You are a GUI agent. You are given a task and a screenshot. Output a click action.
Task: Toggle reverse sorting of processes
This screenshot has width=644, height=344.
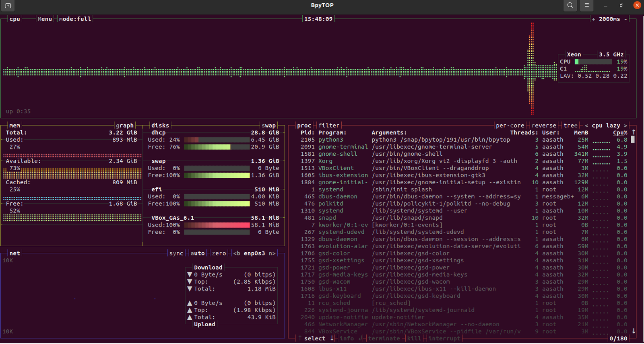coord(544,126)
